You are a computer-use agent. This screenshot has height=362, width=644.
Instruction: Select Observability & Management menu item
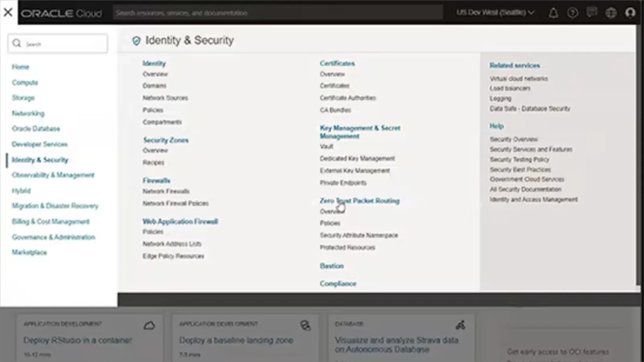[x=53, y=175]
